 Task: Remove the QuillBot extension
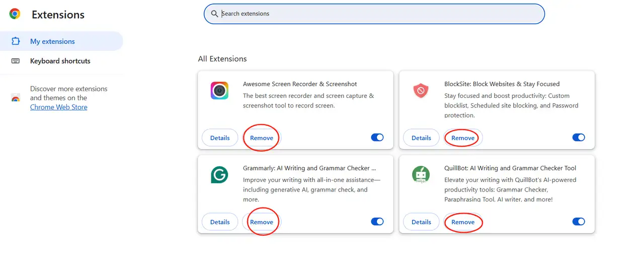[x=463, y=222]
